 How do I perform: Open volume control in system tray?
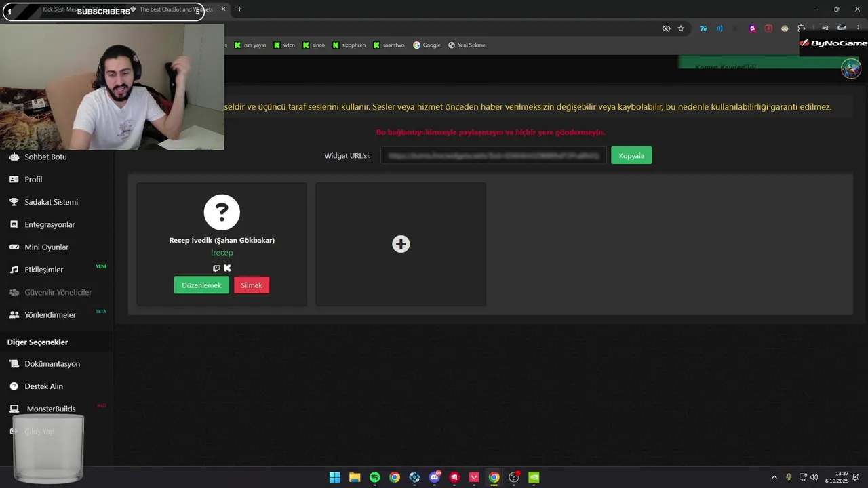pos(814,477)
